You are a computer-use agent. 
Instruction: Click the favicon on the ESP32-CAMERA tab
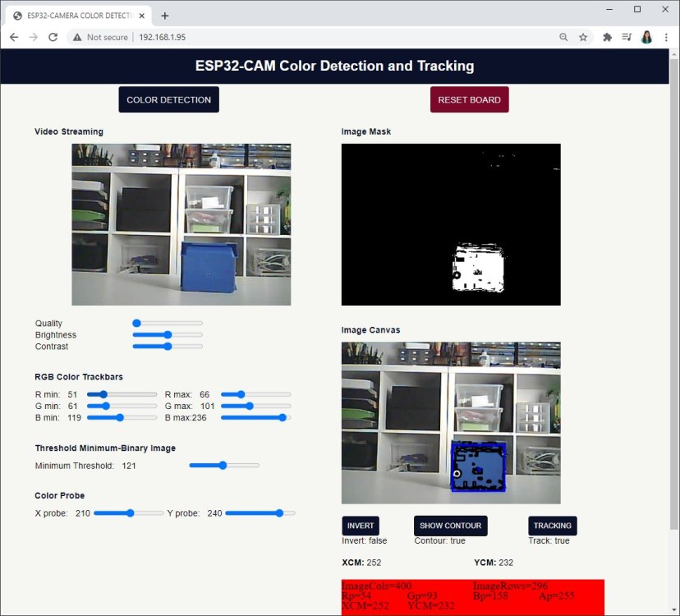click(17, 15)
